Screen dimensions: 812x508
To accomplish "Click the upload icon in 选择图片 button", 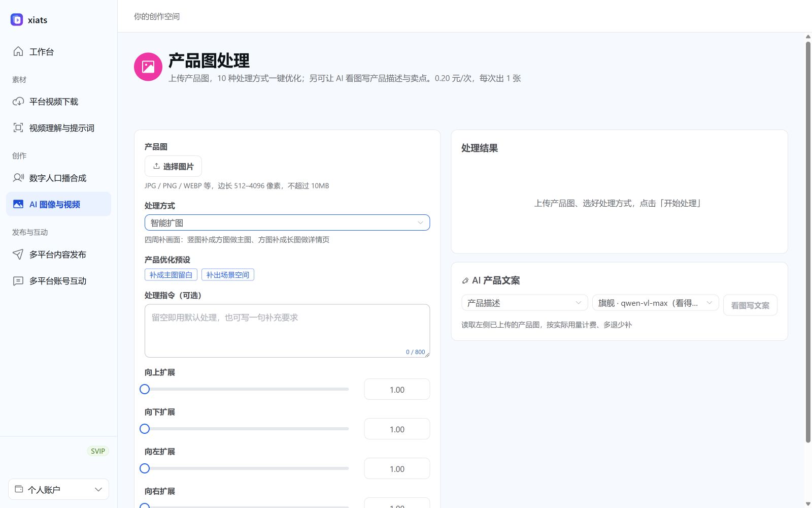I will click(x=156, y=166).
